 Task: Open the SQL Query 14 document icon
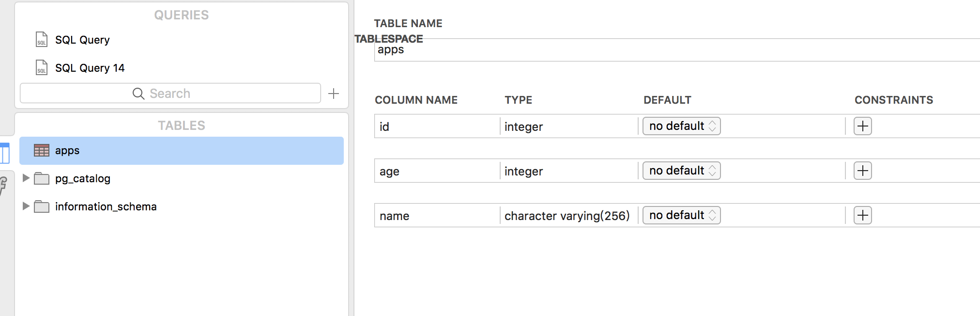42,67
